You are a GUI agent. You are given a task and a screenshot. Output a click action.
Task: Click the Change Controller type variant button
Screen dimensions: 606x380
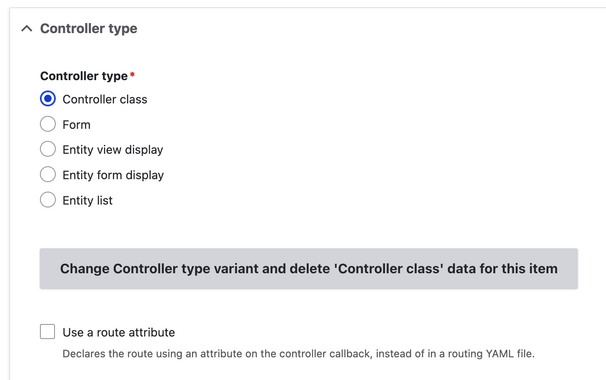click(x=309, y=269)
